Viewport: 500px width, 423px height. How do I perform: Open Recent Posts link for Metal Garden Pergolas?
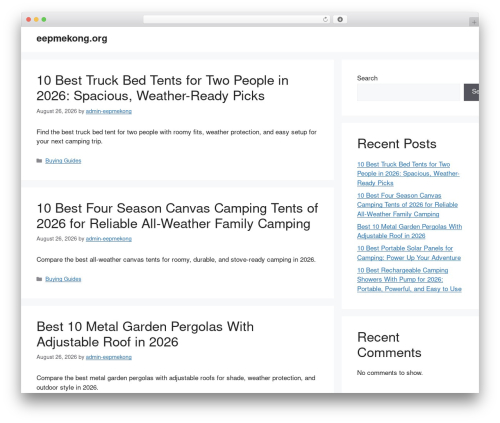(409, 231)
